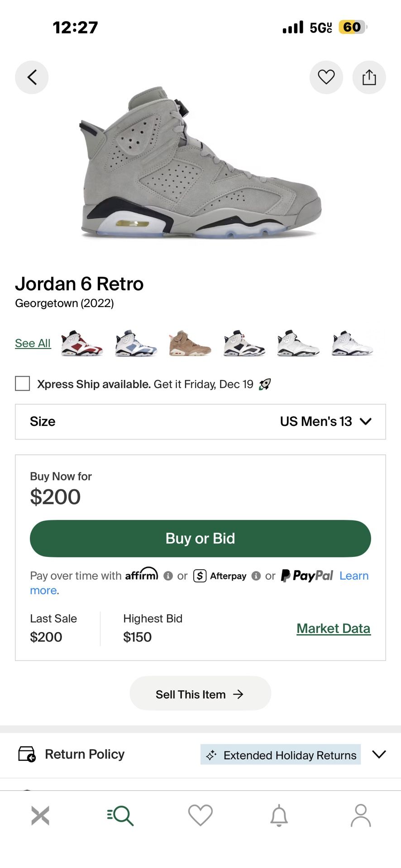
Task: Open the account profile icon
Action: point(361,816)
